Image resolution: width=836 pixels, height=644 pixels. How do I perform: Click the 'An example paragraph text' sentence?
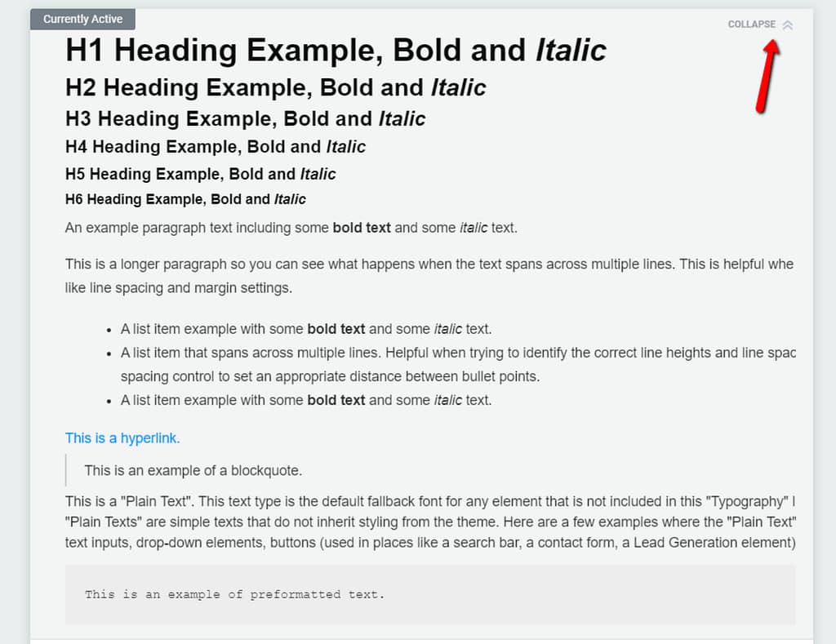(x=196, y=228)
